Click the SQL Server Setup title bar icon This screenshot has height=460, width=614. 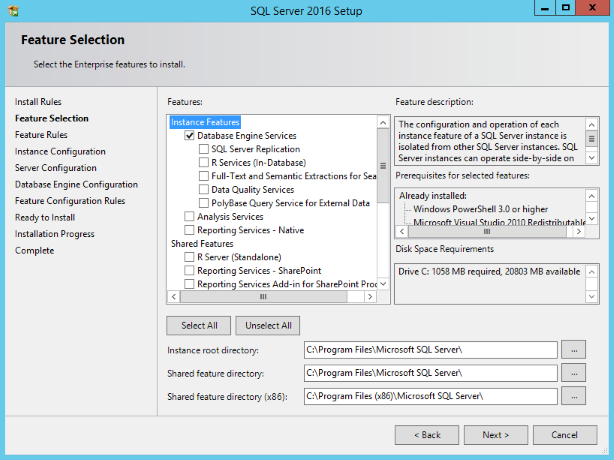pyautogui.click(x=13, y=11)
